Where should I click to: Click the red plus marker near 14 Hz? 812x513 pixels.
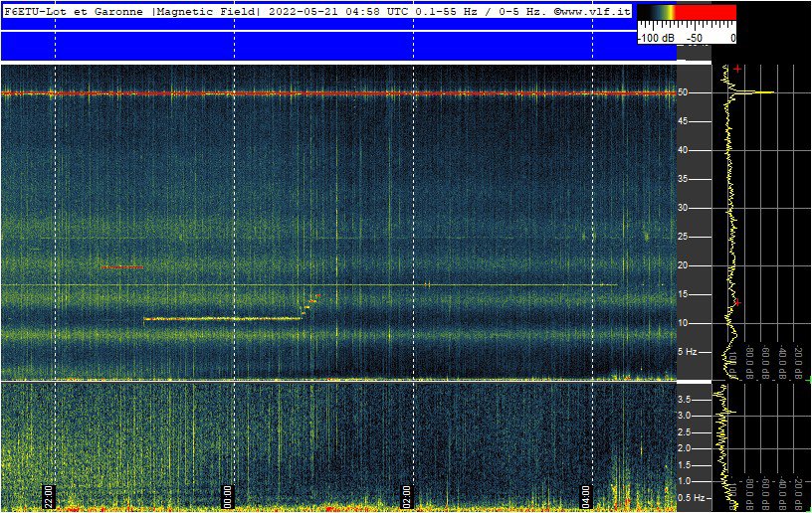(x=737, y=302)
